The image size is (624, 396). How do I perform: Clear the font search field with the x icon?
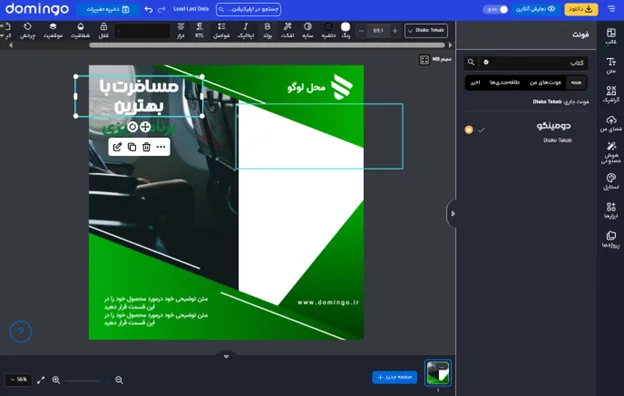coord(486,62)
